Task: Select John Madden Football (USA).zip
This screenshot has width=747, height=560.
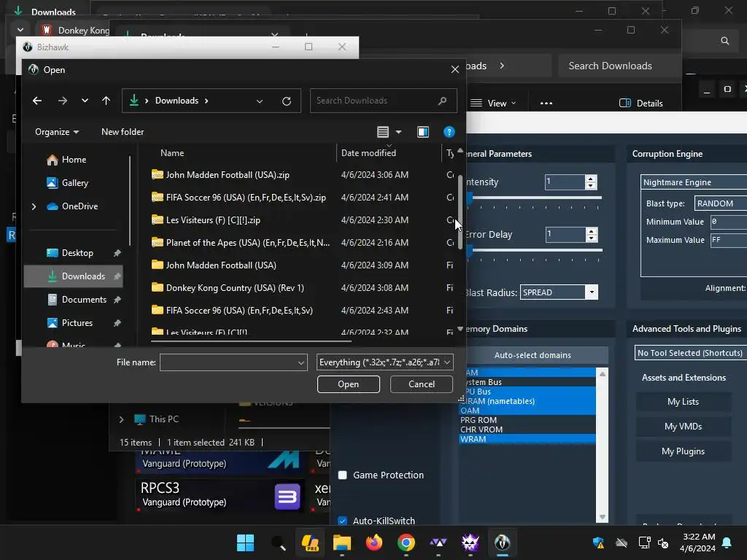Action: 228,175
